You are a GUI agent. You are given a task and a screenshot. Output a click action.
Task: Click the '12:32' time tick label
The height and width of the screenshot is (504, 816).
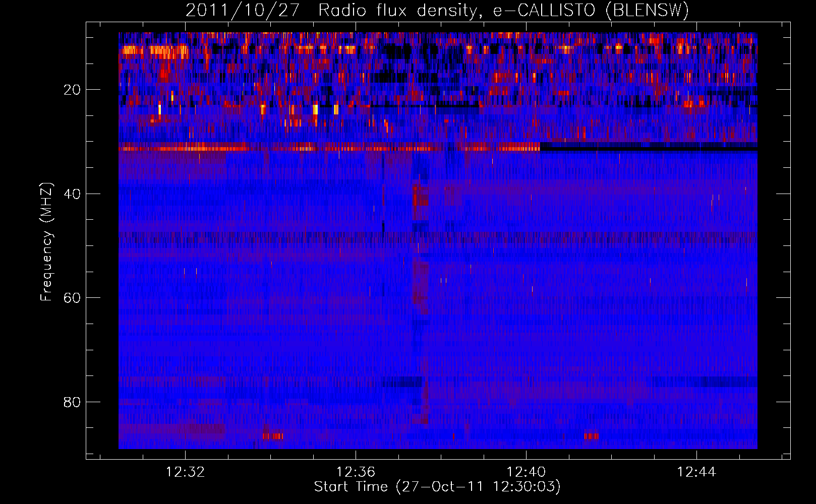[186, 472]
